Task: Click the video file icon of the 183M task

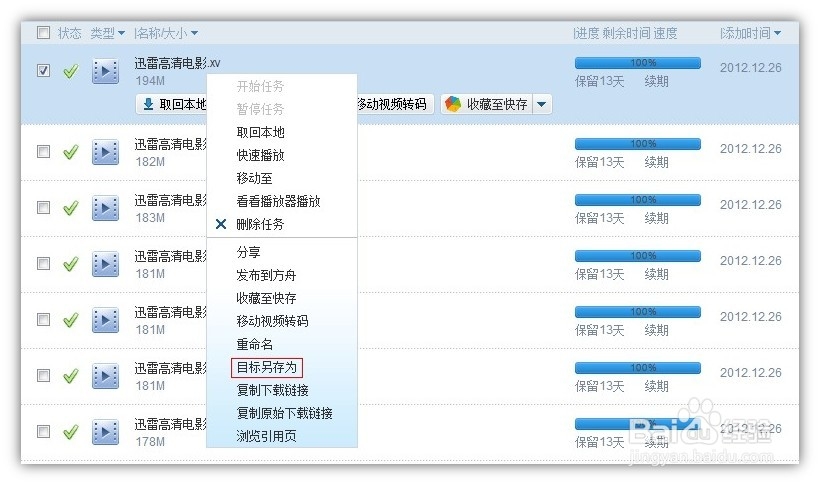Action: (x=105, y=208)
